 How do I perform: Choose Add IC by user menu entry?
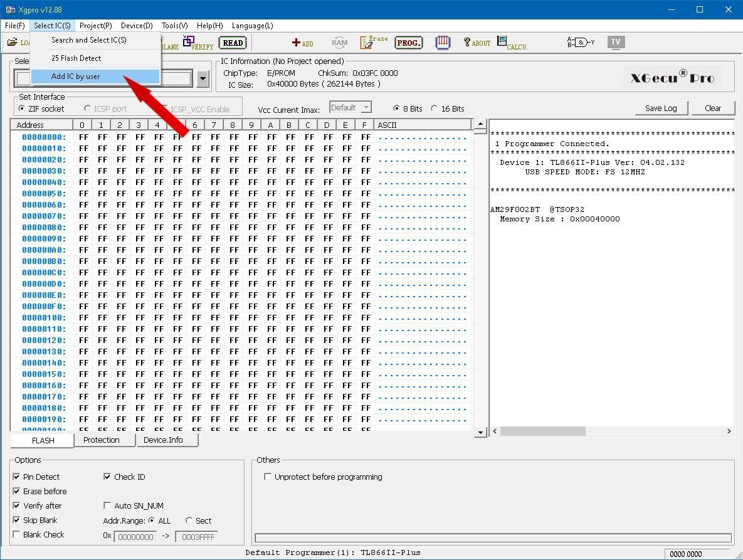[95, 77]
